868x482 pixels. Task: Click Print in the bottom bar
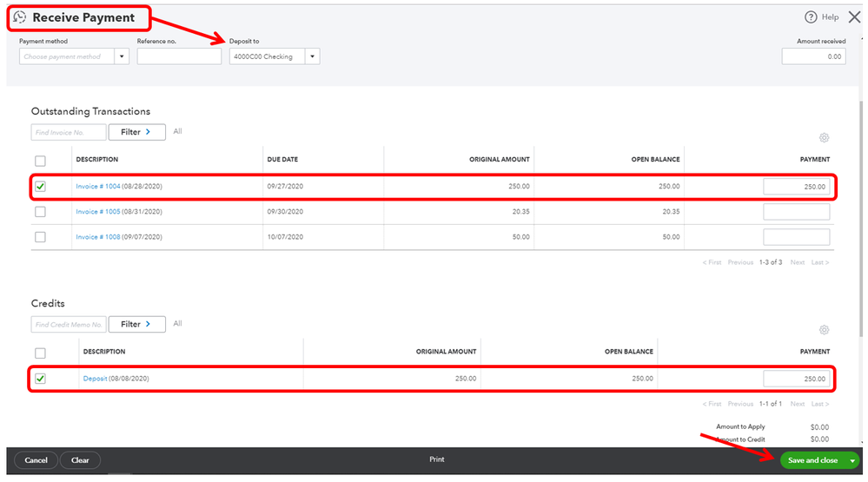pyautogui.click(x=437, y=459)
